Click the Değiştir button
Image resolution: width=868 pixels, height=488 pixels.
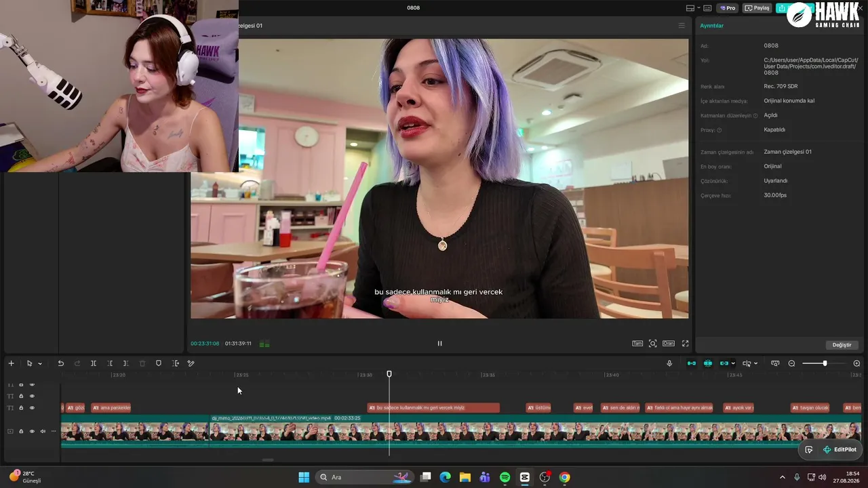pos(842,345)
